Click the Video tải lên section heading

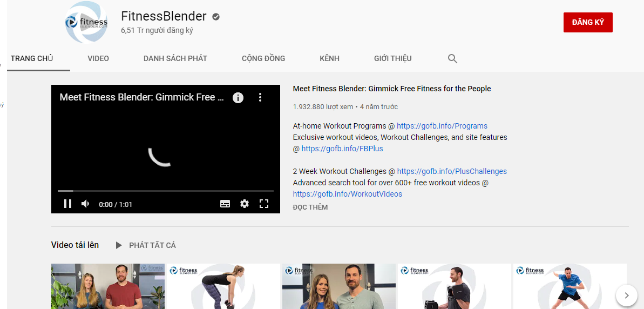[x=75, y=245]
